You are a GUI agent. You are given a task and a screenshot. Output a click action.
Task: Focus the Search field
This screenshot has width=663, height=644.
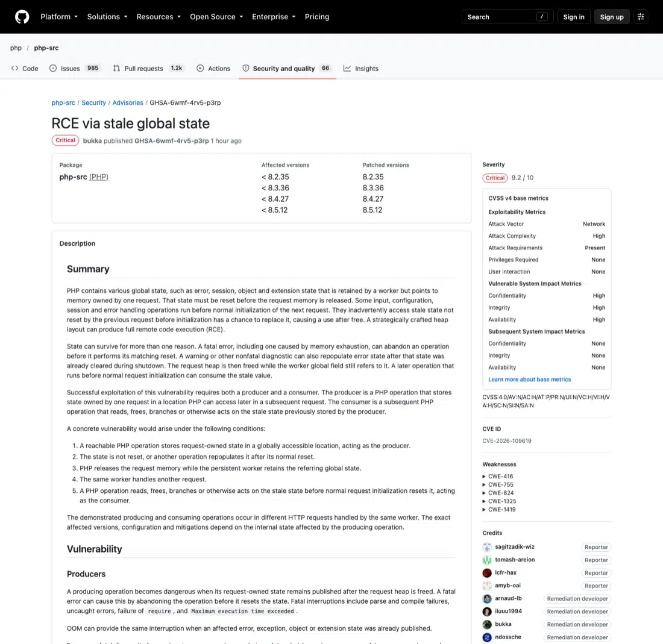coord(507,17)
